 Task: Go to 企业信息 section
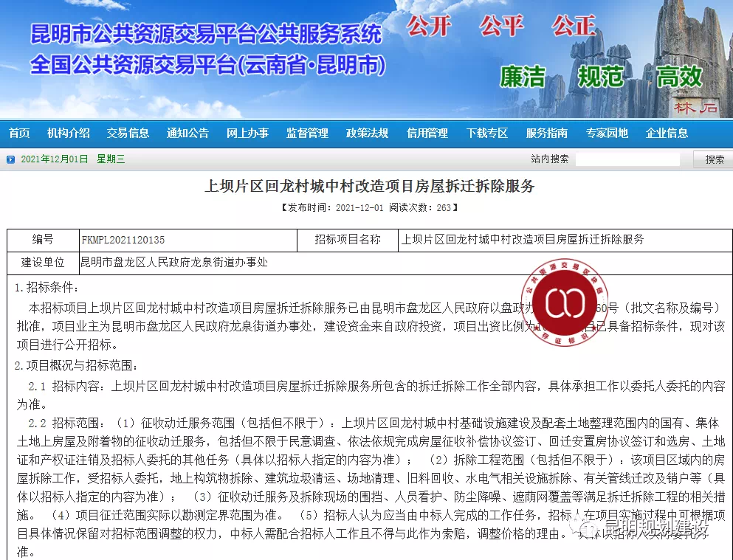(x=667, y=133)
